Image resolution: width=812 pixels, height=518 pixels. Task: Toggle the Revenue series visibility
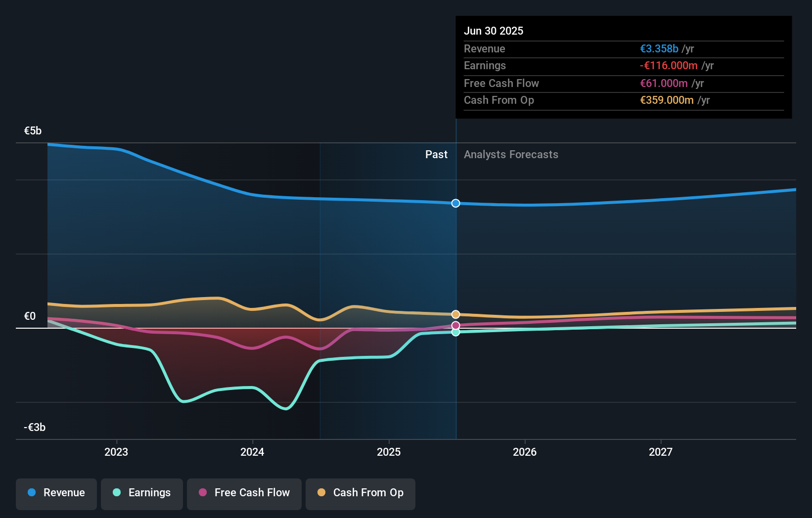[x=56, y=494]
